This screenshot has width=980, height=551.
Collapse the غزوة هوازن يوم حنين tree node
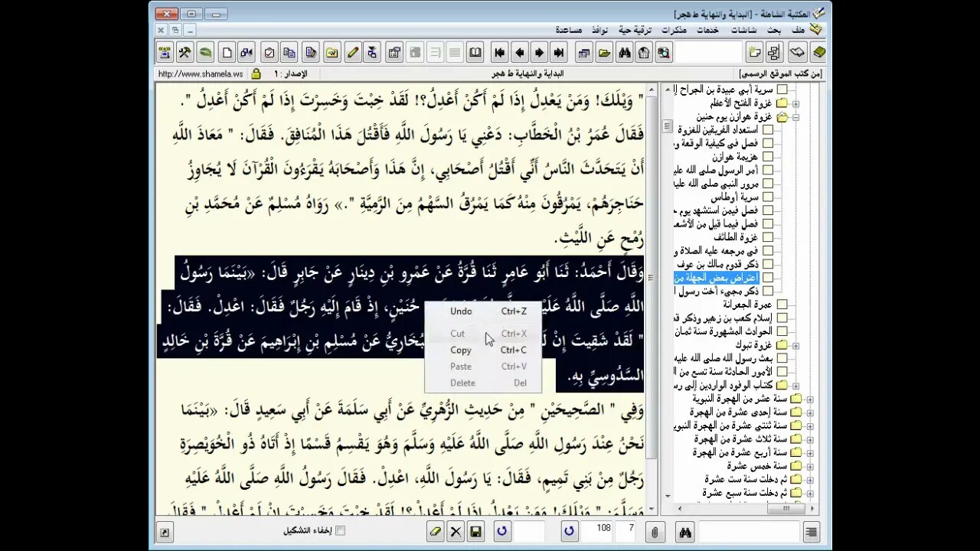tap(796, 117)
